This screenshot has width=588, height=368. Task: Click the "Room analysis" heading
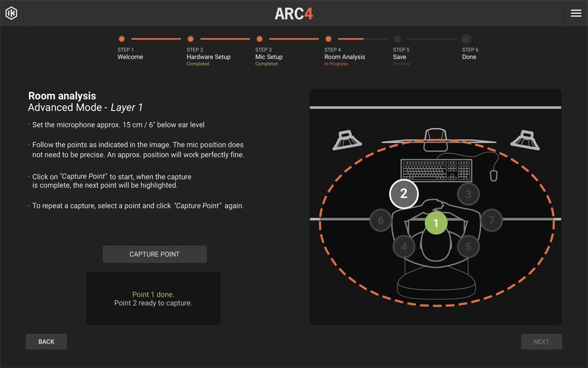click(62, 96)
